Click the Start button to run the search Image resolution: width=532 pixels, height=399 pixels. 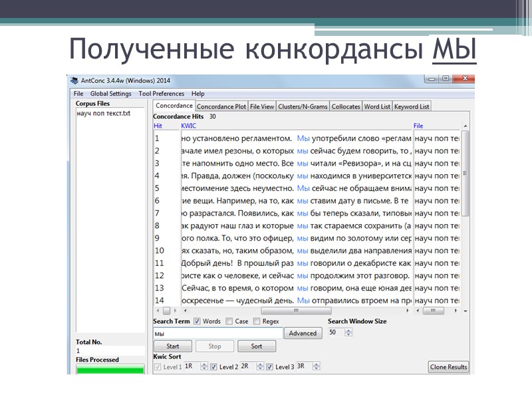173,346
